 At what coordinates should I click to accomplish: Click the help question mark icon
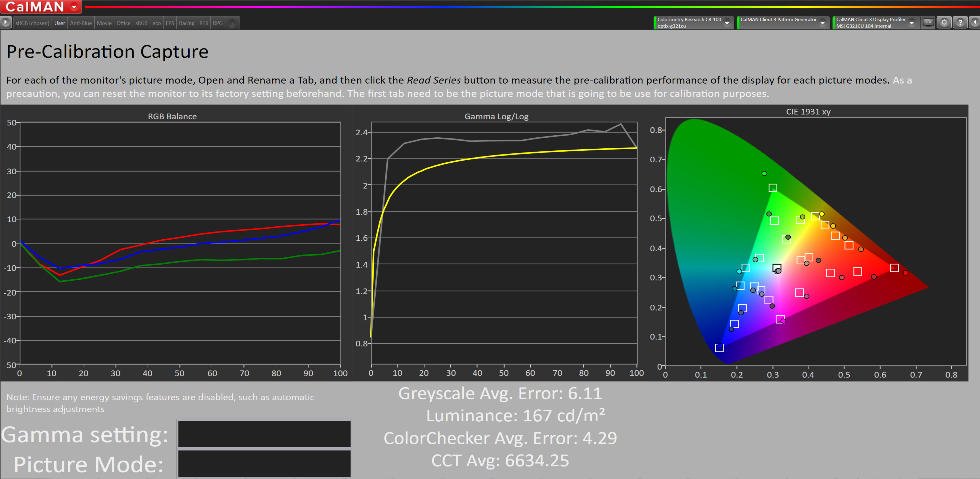[x=960, y=22]
